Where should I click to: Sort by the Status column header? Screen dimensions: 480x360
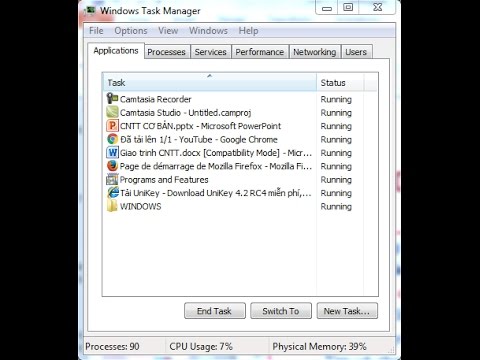click(340, 82)
